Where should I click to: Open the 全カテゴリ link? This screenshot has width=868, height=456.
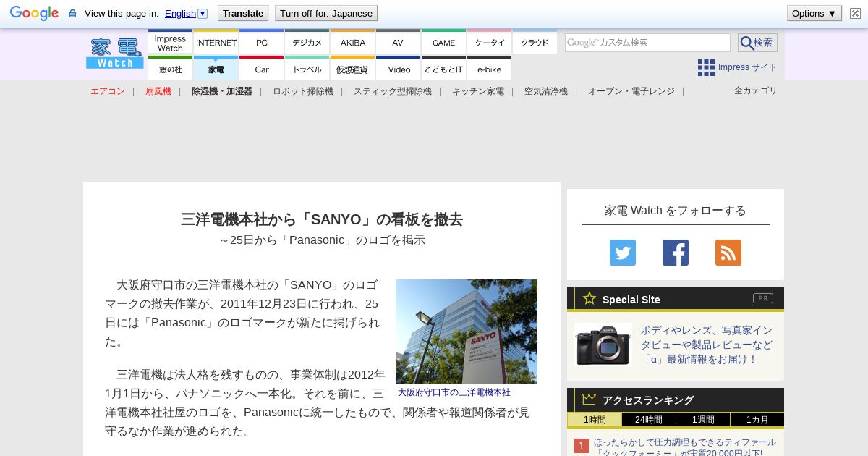pos(756,90)
